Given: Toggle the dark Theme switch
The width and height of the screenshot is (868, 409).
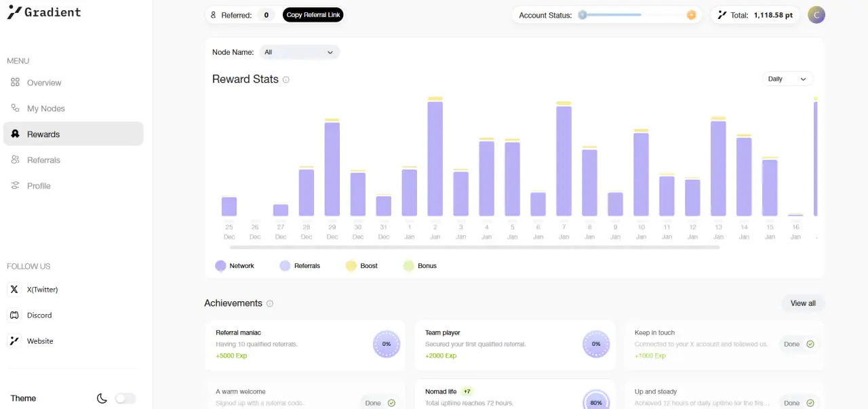Looking at the screenshot, I should tap(125, 398).
